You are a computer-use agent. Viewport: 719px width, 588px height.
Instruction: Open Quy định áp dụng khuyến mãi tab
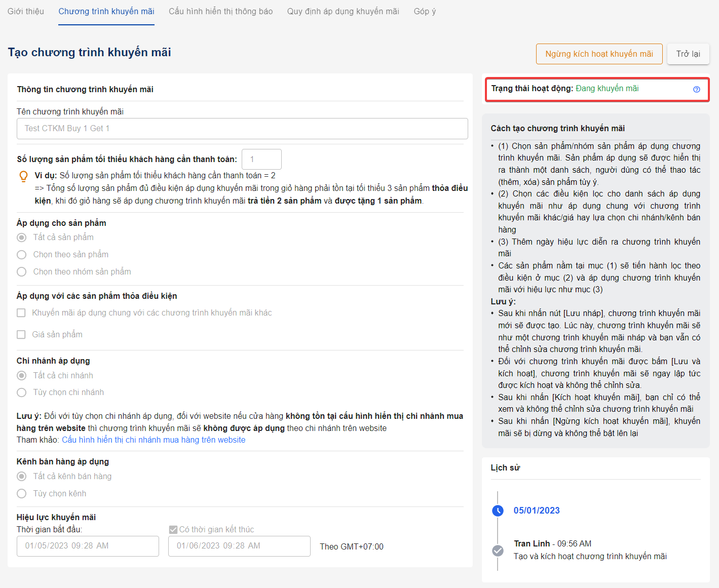click(343, 11)
